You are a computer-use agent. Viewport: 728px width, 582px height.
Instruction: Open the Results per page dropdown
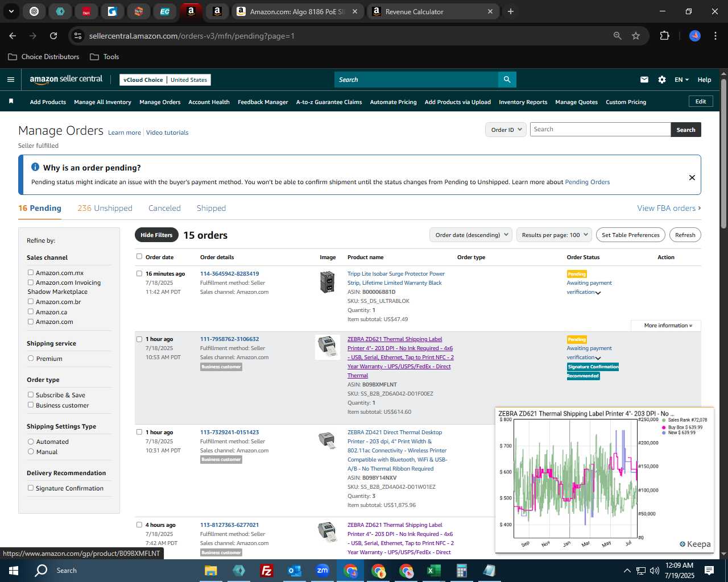(x=555, y=235)
